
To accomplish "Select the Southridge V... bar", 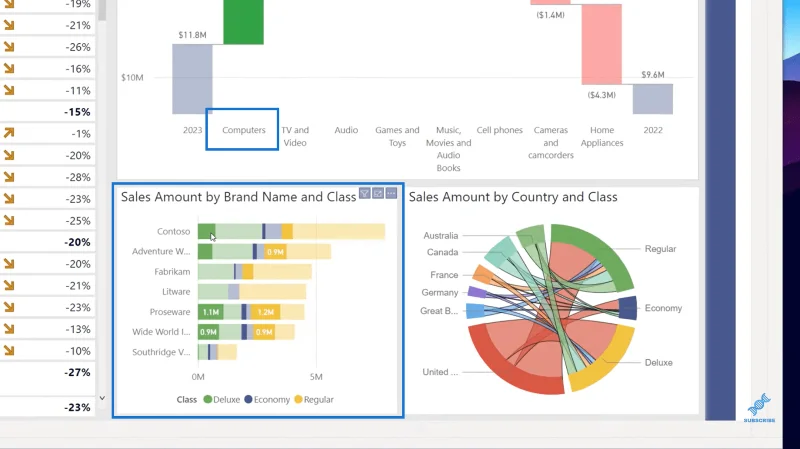I will click(x=217, y=352).
